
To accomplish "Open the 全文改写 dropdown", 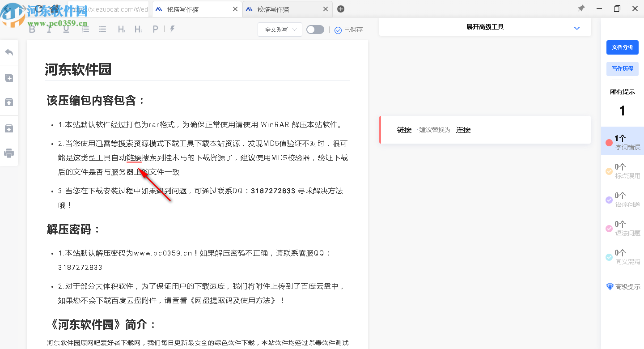I will coord(280,30).
